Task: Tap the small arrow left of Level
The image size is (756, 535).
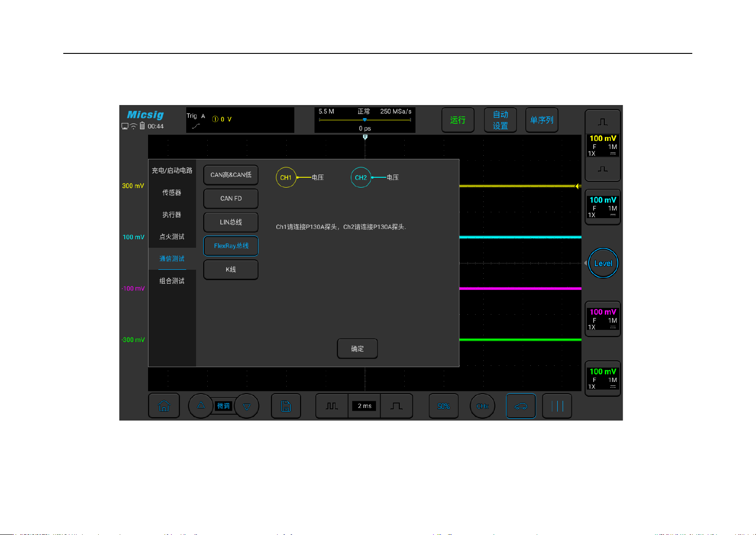Action: point(586,263)
